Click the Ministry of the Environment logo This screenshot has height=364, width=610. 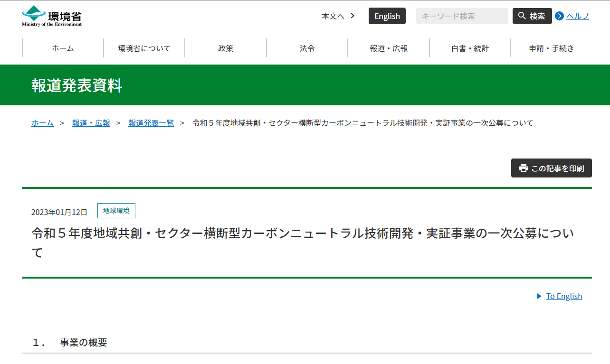[52, 16]
